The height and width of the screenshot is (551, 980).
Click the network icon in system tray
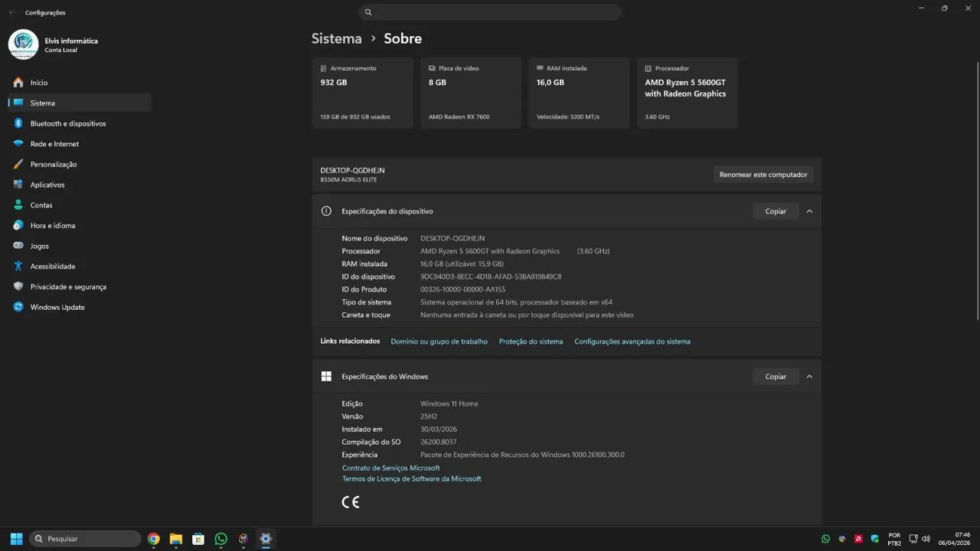[913, 539]
